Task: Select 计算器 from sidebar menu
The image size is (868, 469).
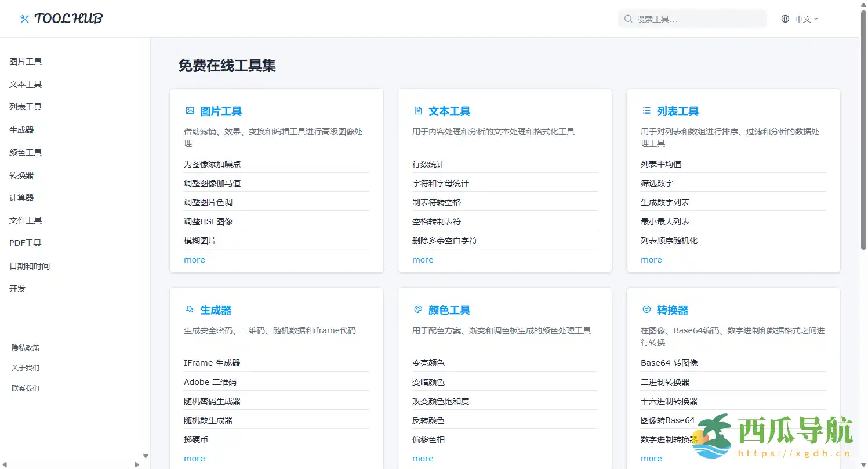Action: [x=21, y=198]
